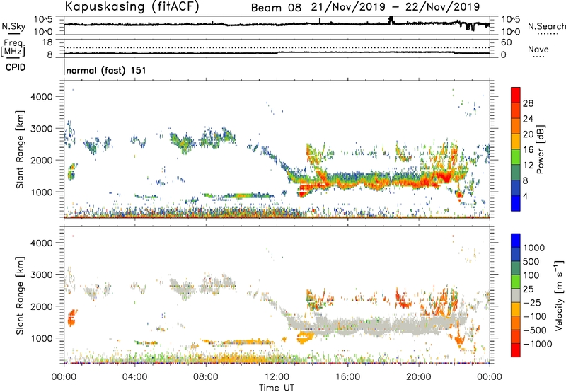Click the "2000" range tick in the power panel

pyautogui.click(x=41, y=160)
